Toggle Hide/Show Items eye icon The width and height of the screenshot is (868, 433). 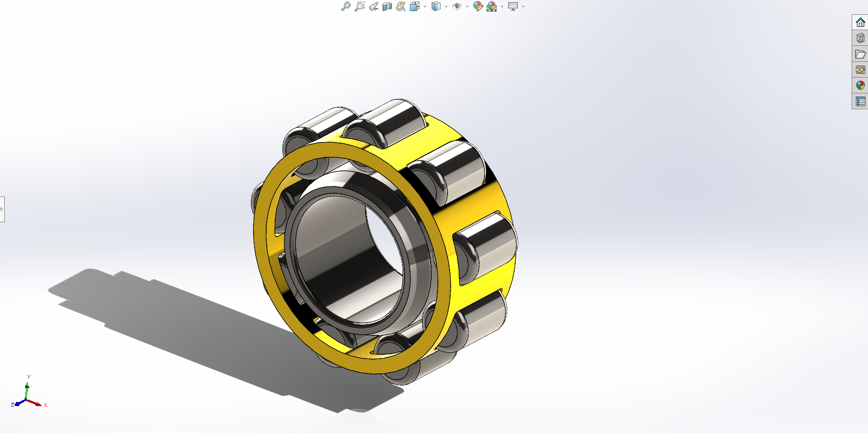pyautogui.click(x=457, y=6)
